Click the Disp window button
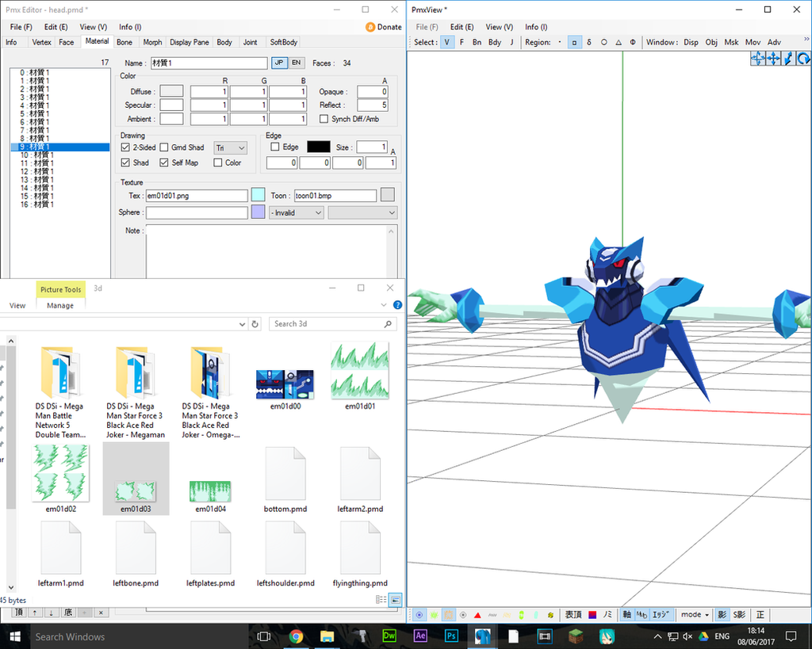This screenshot has height=649, width=812. coord(691,43)
